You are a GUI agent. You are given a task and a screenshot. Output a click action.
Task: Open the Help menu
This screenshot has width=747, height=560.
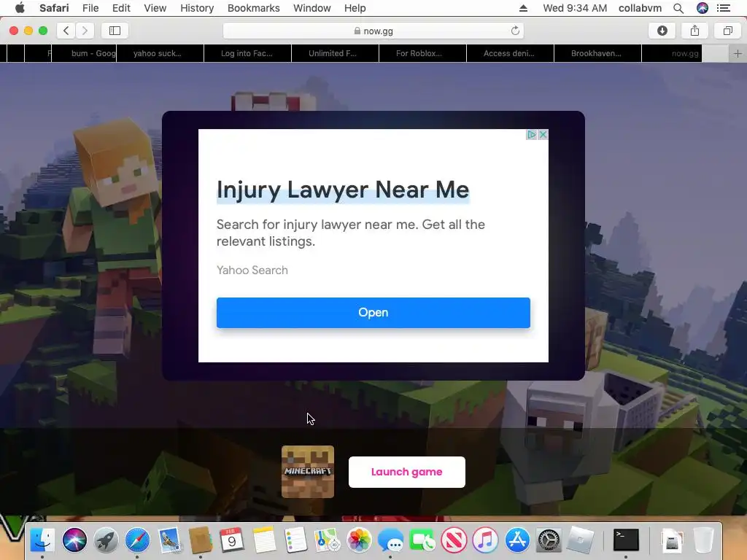coord(355,8)
